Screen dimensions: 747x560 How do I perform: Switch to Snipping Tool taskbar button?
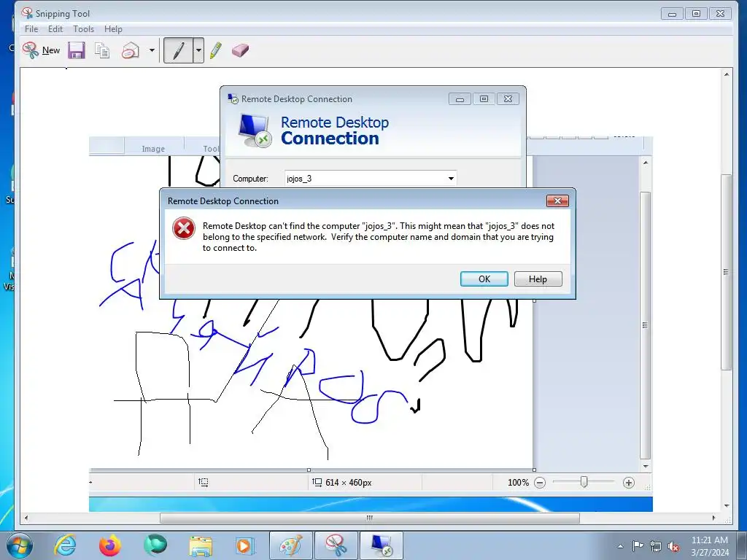(336, 545)
